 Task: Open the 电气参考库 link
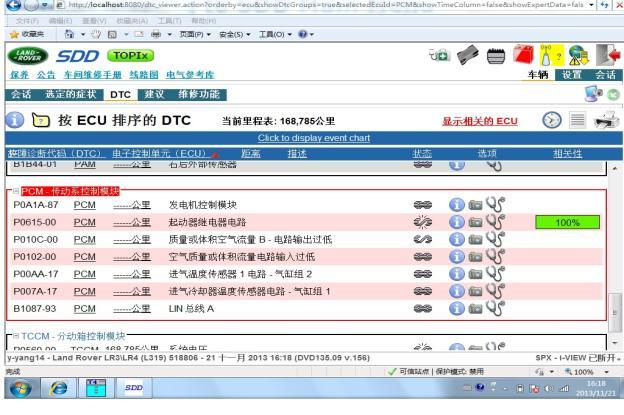190,75
